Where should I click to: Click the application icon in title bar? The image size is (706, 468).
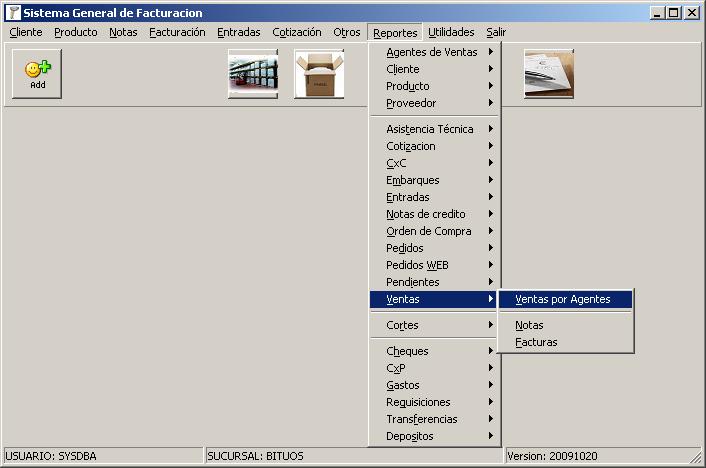(x=14, y=13)
